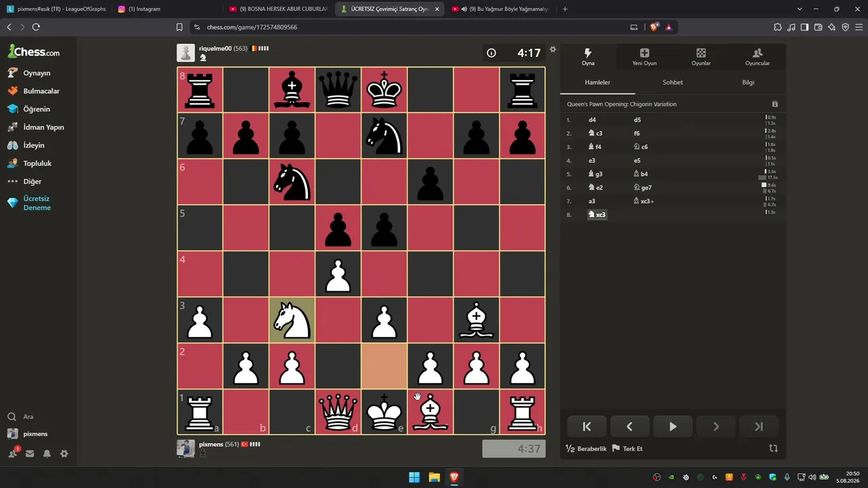Resign using the Terk Et button

627,449
